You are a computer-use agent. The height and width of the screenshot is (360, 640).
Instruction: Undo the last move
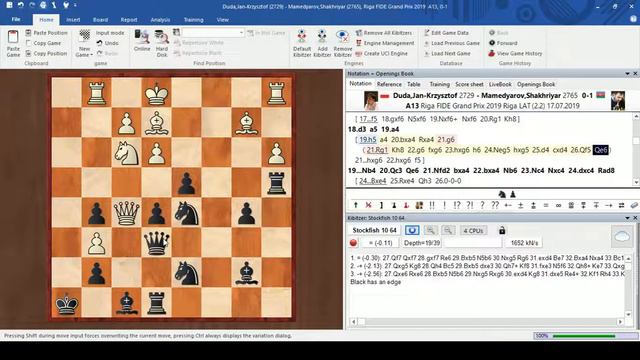click(107, 43)
